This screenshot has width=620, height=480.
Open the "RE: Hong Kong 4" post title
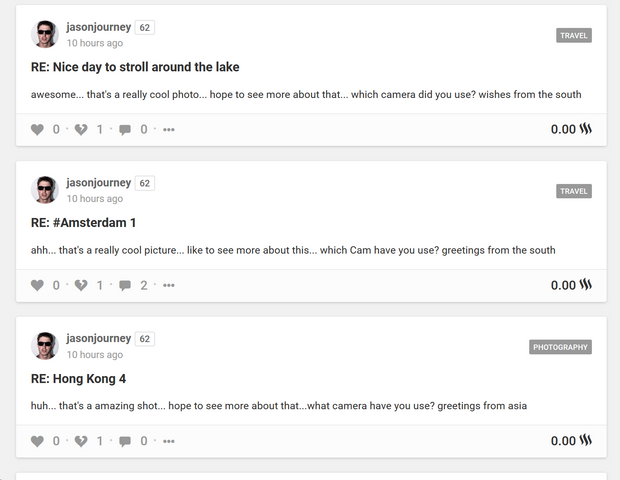[x=78, y=379]
